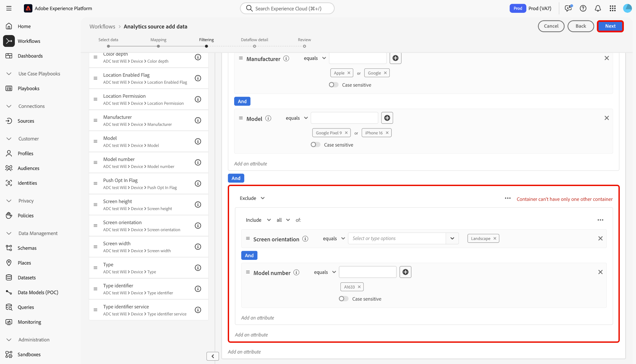Open Dashboards in sidebar
The height and width of the screenshot is (364, 636).
[30, 56]
